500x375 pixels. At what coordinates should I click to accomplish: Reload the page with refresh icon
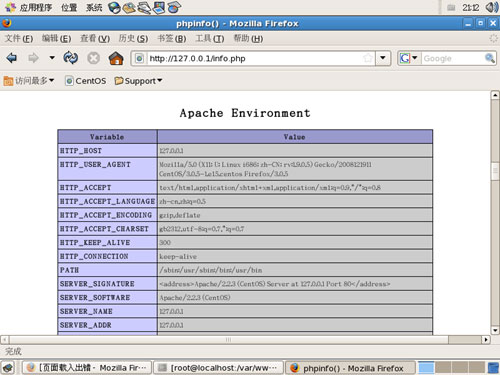click(71, 58)
